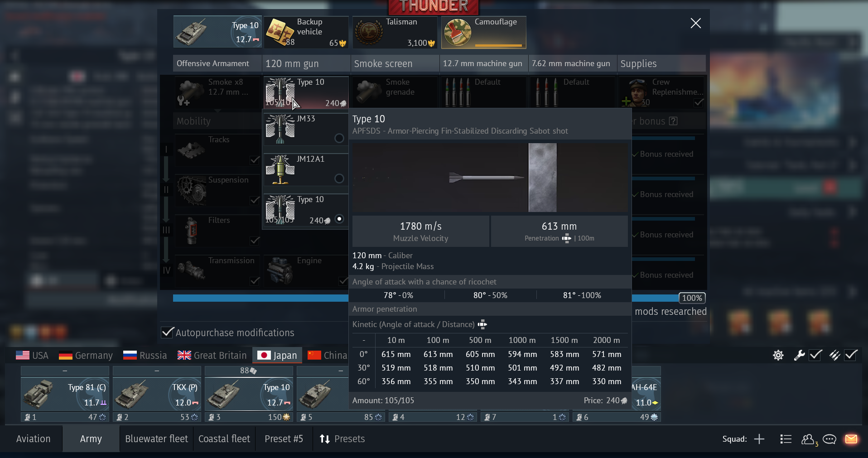Screen dimensions: 868x458
Task: Open the Talisman purchase option
Action: pos(395,32)
